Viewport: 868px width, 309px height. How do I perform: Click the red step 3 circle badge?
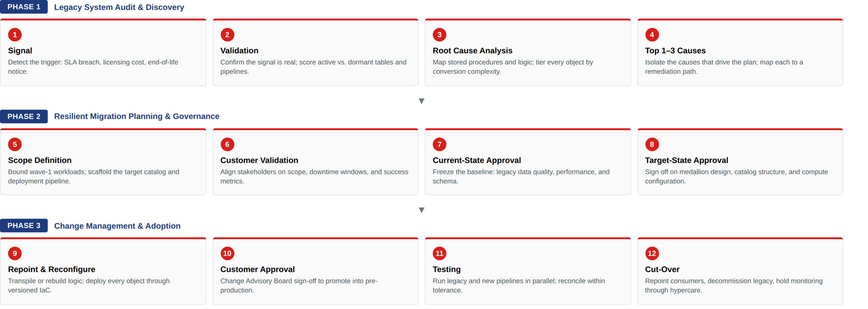pyautogui.click(x=439, y=35)
